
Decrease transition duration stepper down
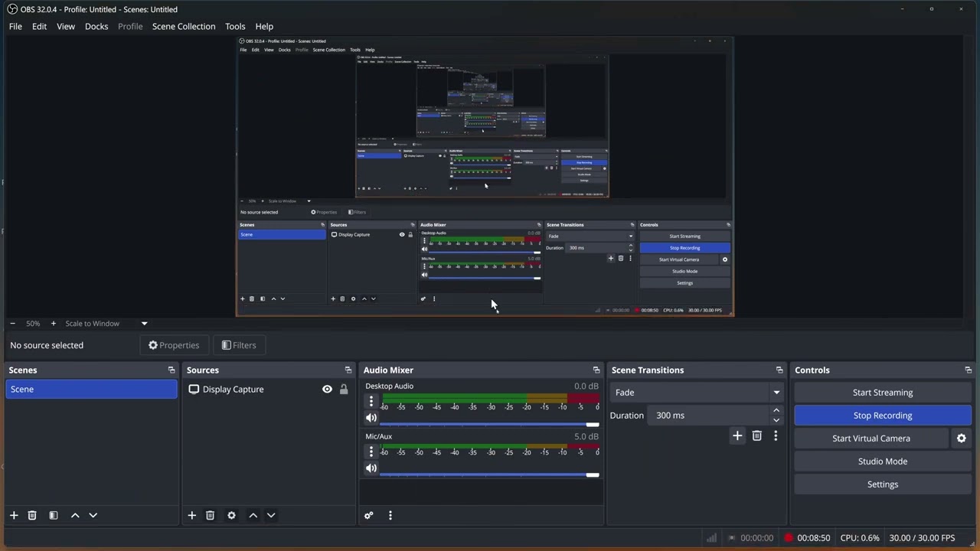pyautogui.click(x=776, y=420)
